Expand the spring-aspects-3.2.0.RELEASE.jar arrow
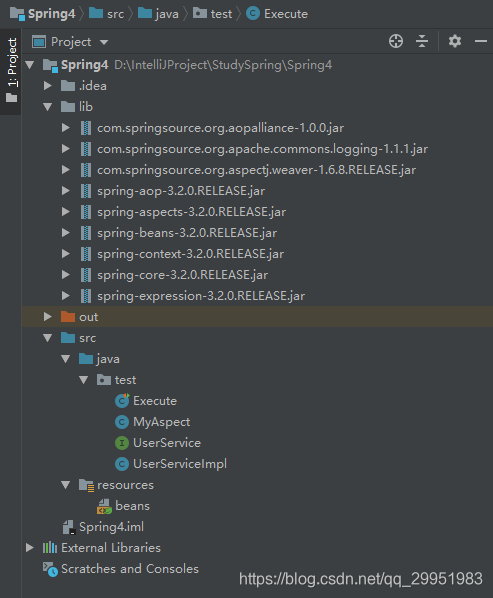This screenshot has height=598, width=493. click(x=66, y=212)
